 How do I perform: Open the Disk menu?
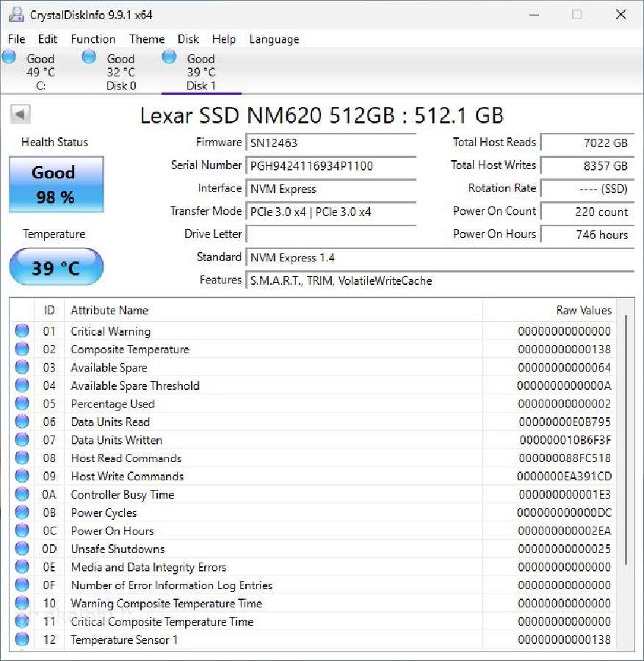pyautogui.click(x=188, y=39)
